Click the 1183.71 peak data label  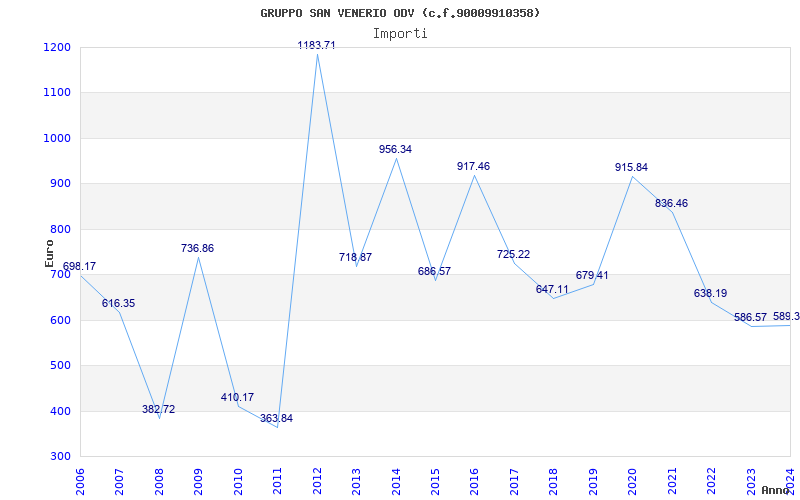click(x=317, y=45)
